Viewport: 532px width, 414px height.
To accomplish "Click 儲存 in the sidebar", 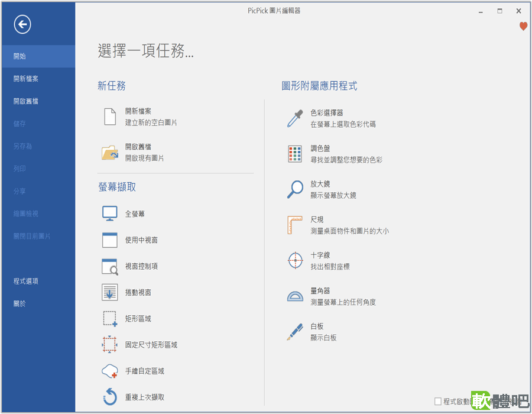I will click(x=38, y=124).
